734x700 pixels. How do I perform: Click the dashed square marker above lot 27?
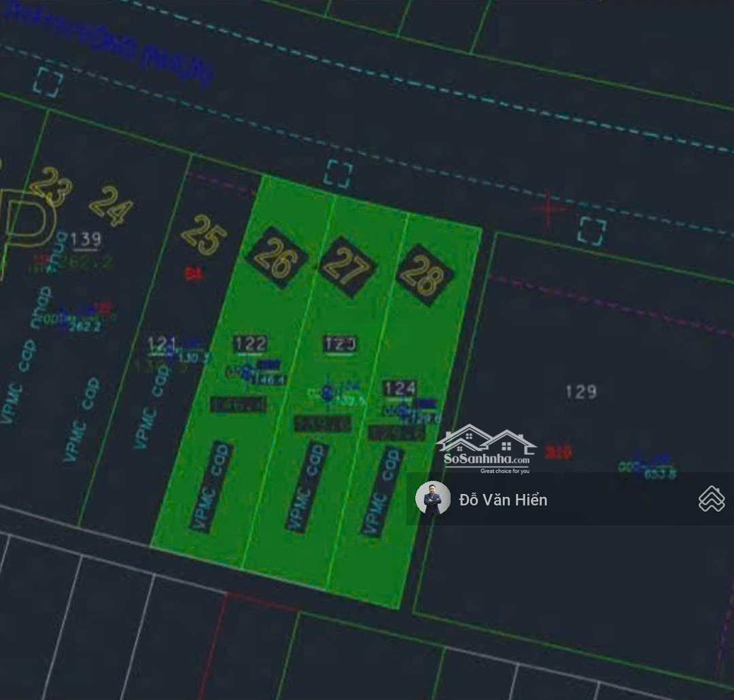click(x=338, y=173)
